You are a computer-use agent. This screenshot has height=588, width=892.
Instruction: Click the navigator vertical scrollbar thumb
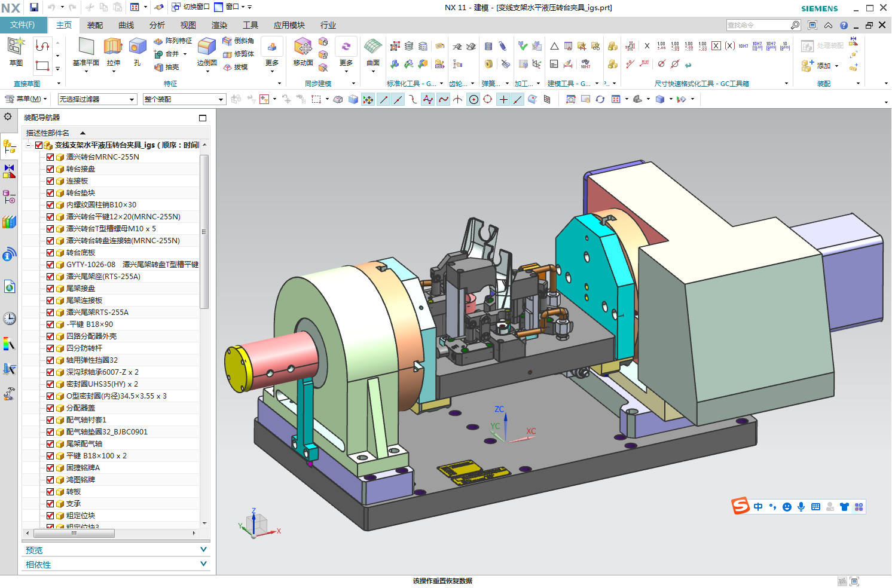point(204,231)
